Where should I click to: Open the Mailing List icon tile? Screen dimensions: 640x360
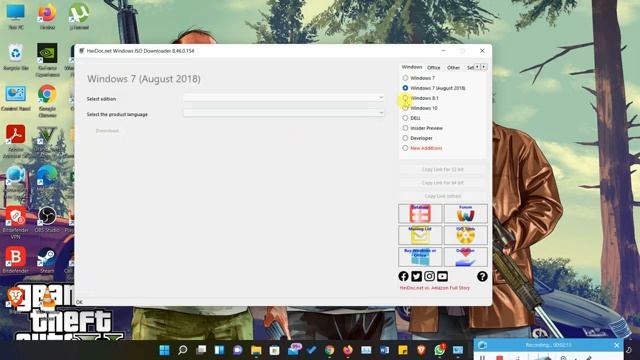(420, 235)
